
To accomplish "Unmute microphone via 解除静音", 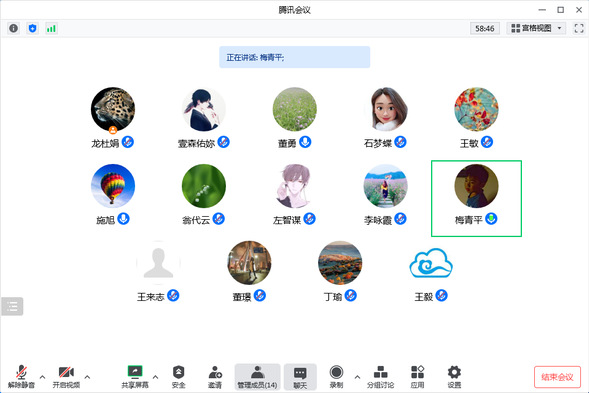I will [x=21, y=377].
